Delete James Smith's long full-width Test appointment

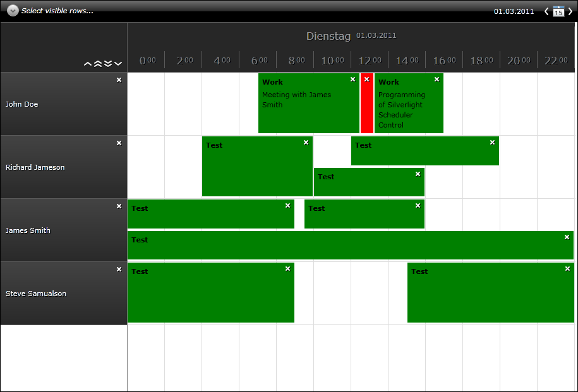click(565, 238)
